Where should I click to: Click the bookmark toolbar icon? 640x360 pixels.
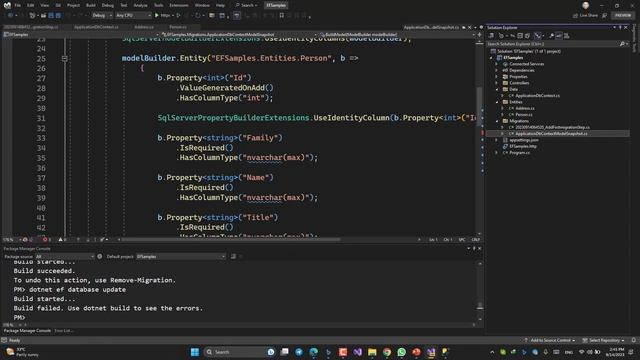(x=282, y=16)
